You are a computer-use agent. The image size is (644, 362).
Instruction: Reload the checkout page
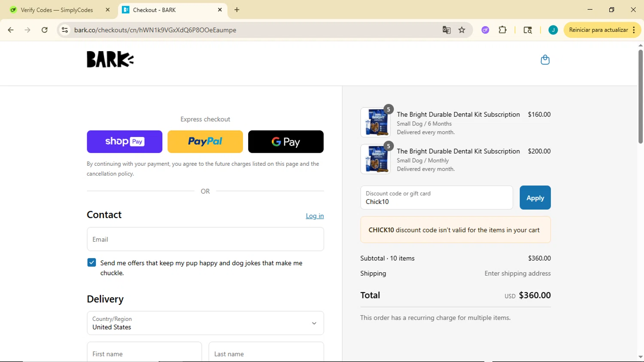(x=45, y=30)
